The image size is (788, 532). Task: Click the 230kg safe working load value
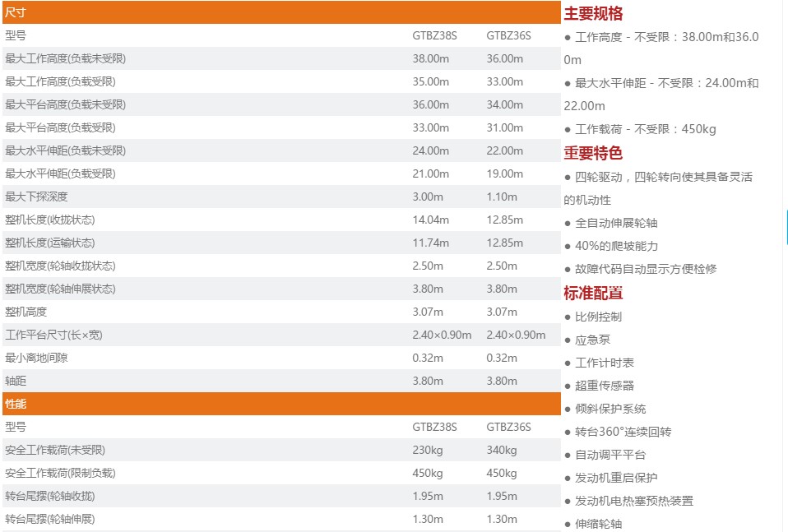[x=427, y=450]
